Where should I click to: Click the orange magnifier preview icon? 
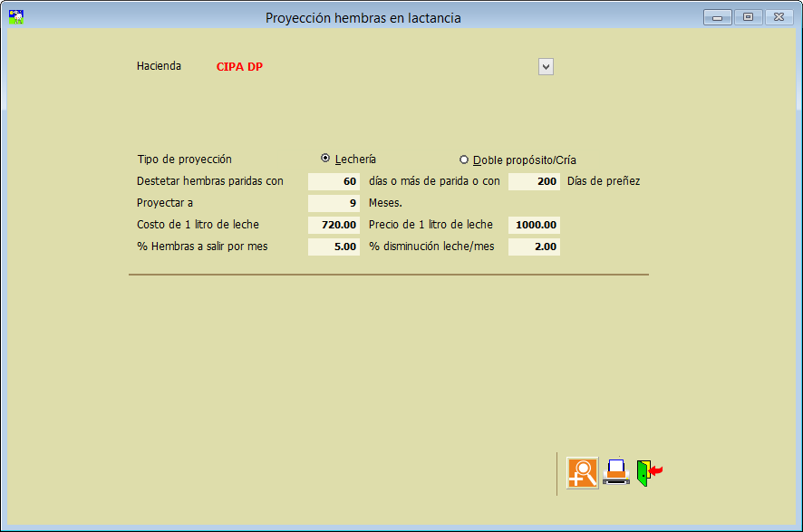582,473
